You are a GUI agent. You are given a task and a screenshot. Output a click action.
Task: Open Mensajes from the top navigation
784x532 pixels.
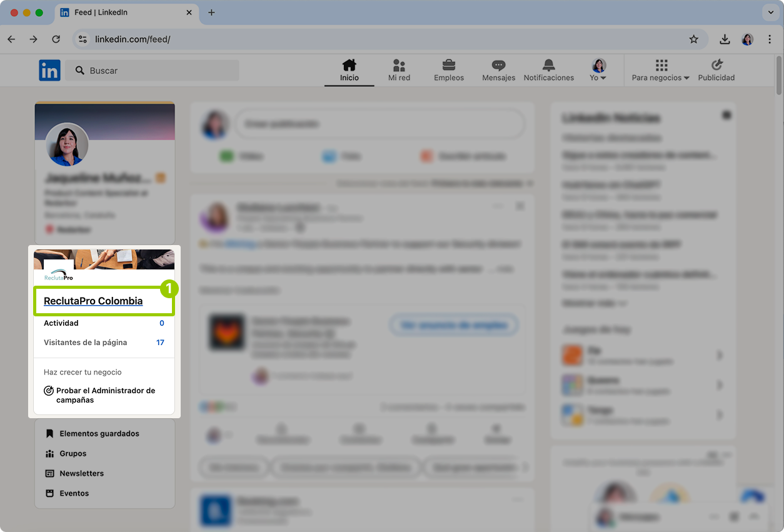coord(498,69)
